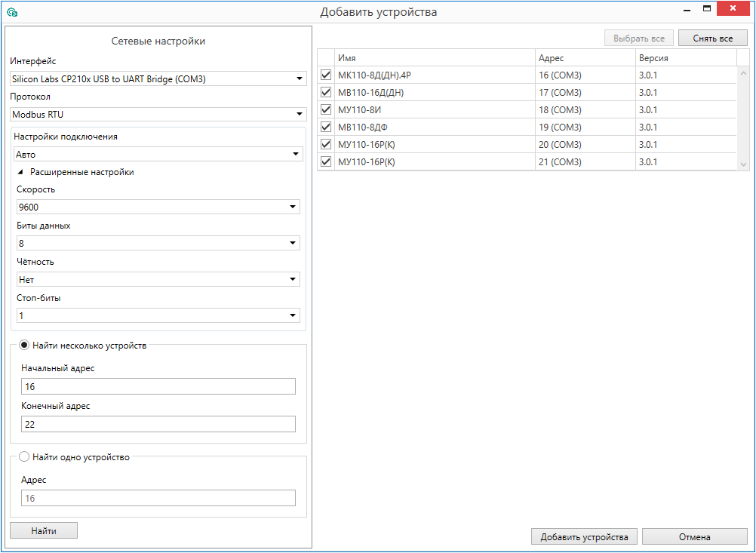Image resolution: width=756 pixels, height=553 pixels.
Task: Open the Протокол Modbus RTU dropdown
Action: point(158,115)
